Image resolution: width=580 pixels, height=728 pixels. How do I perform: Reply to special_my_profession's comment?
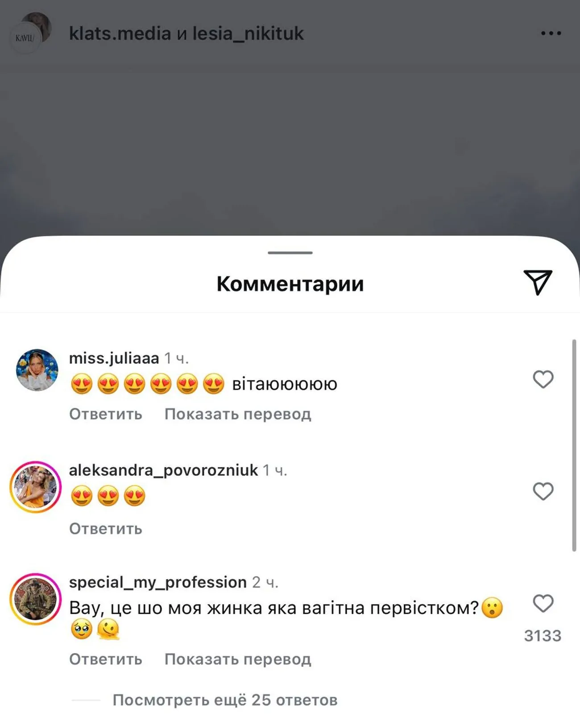pos(106,659)
